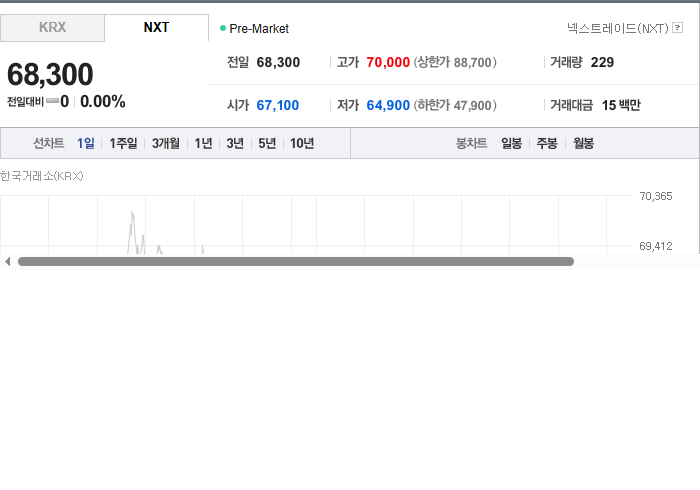Click the 거래대금 value 15 백만
Image resolution: width=700 pixels, height=490 pixels.
[621, 105]
